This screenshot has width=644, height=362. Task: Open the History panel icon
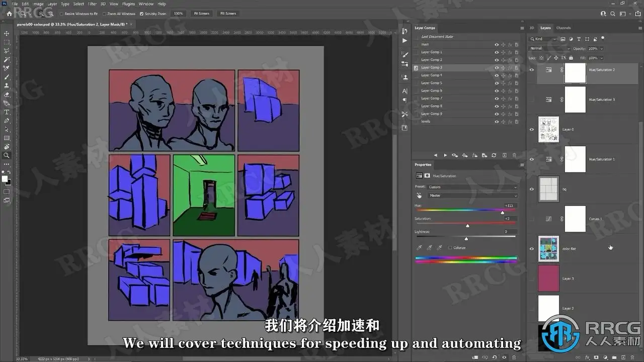pyautogui.click(x=405, y=32)
